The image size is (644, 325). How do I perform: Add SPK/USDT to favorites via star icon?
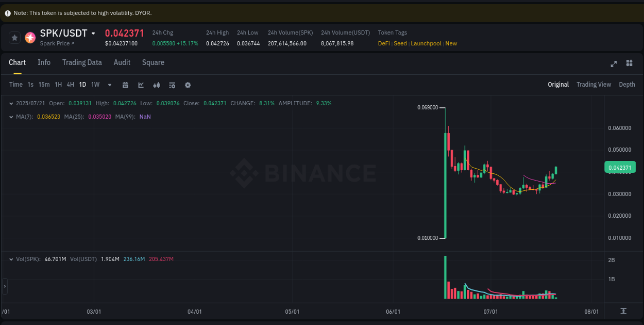point(14,37)
